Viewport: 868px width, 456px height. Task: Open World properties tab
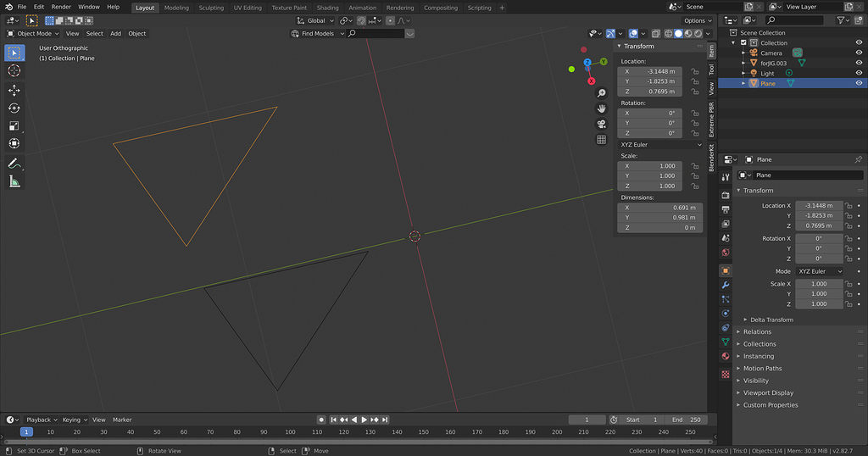point(726,253)
